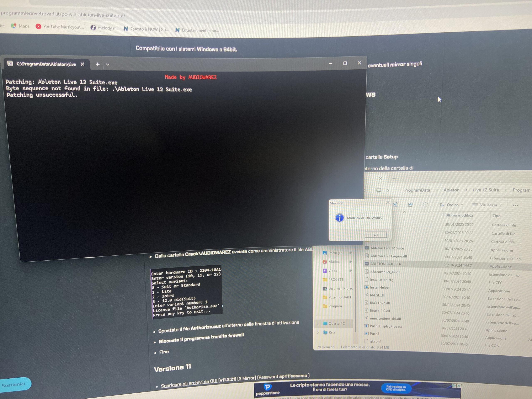Click the InstallHelper file icon
This screenshot has width=532, height=399.
pyautogui.click(x=366, y=287)
